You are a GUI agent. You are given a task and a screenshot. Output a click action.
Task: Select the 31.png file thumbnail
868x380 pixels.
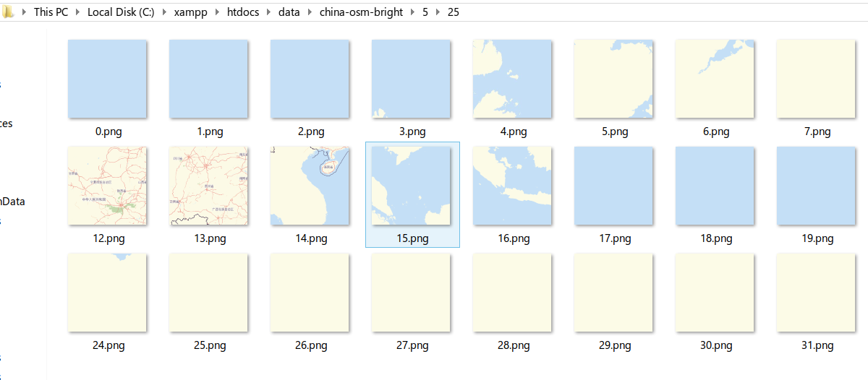click(816, 293)
